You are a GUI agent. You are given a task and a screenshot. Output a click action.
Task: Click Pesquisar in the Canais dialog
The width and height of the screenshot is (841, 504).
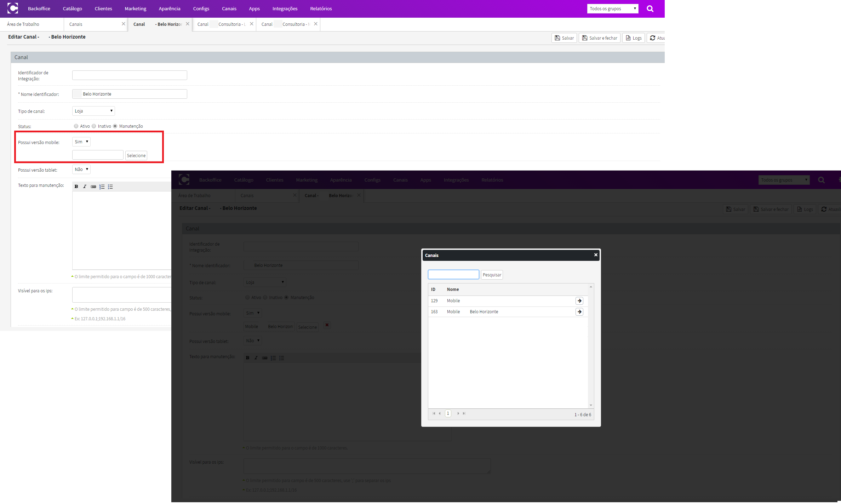[492, 275]
